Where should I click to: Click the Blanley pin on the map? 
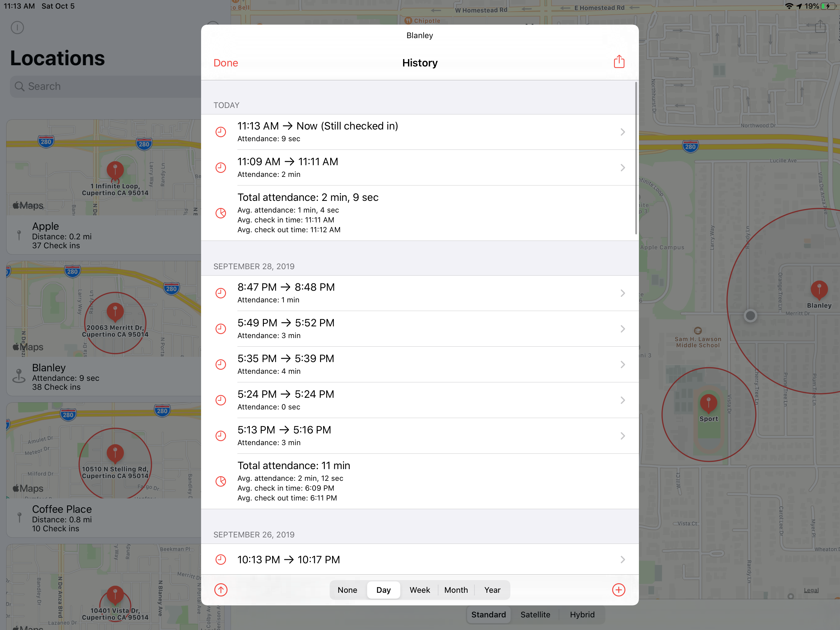[819, 290]
